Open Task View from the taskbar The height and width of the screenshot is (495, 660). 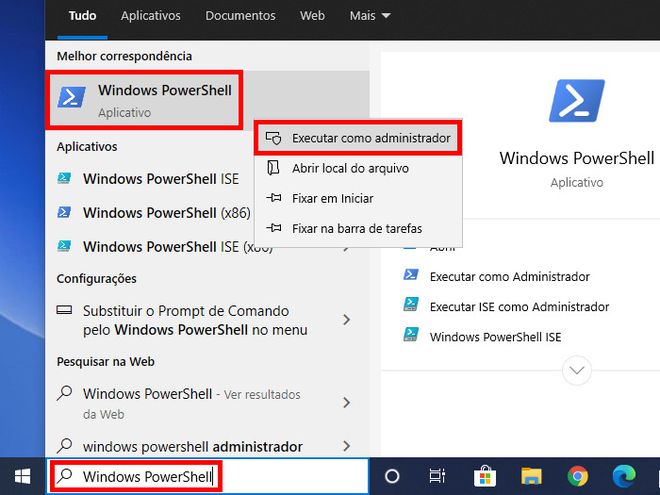[x=437, y=476]
